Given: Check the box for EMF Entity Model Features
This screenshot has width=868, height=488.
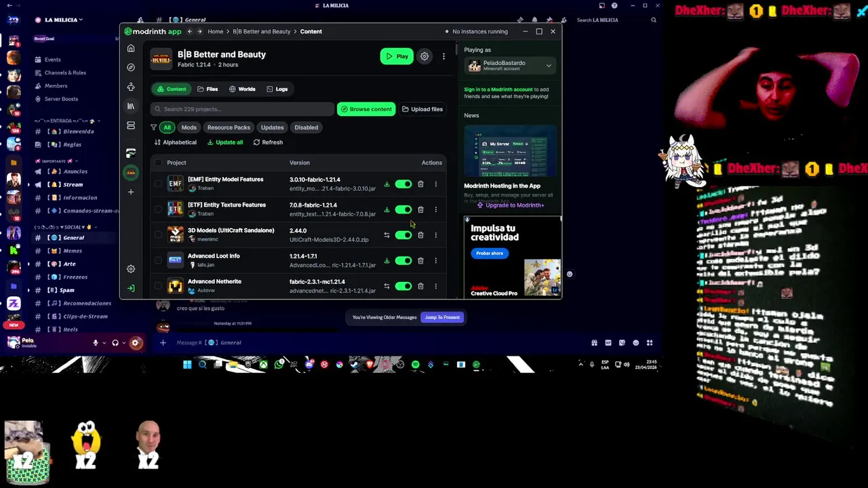Looking at the screenshot, I should pos(158,184).
